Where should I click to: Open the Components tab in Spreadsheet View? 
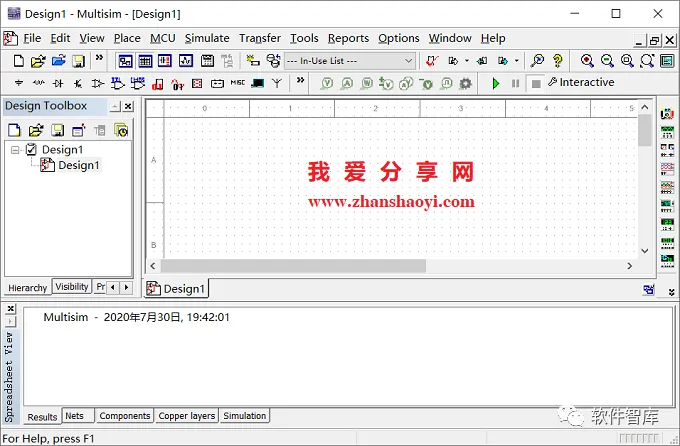click(124, 416)
